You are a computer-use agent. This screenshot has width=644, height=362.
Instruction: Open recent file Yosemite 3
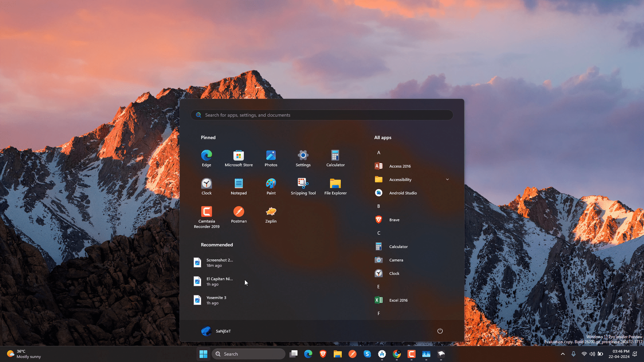click(x=216, y=300)
